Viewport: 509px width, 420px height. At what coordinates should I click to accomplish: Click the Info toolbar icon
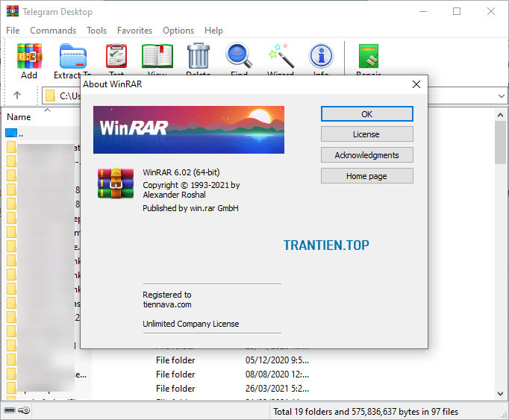tap(321, 56)
